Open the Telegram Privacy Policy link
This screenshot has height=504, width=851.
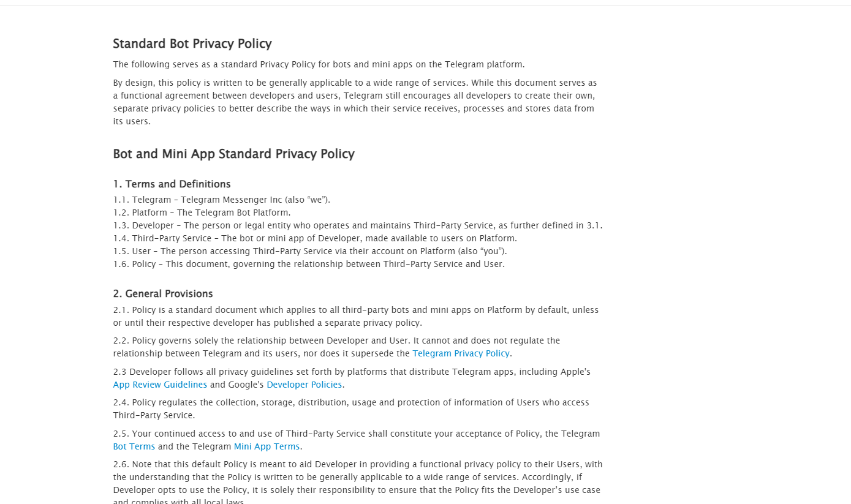click(x=461, y=353)
